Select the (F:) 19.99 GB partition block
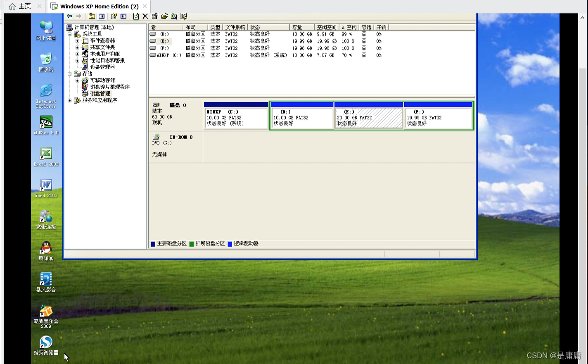This screenshot has height=364, width=588. pos(439,116)
